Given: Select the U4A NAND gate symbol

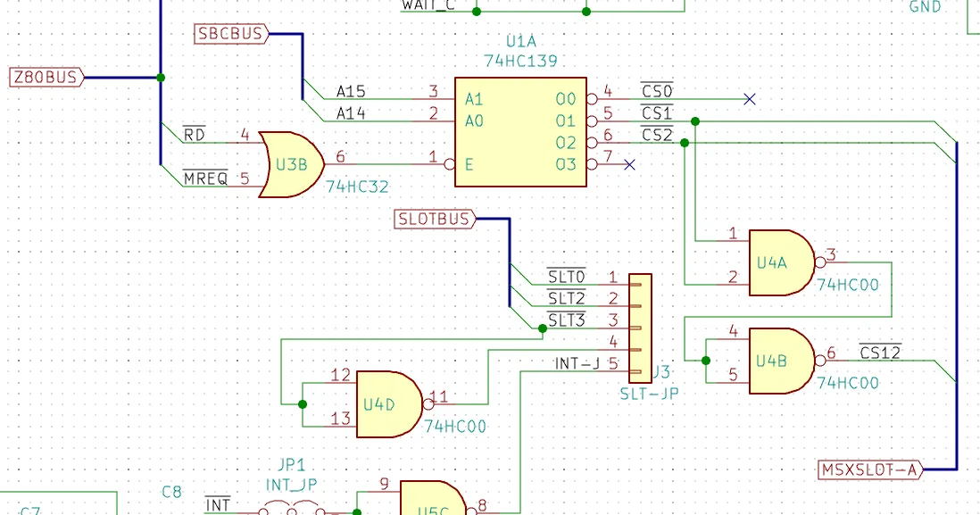Looking at the screenshot, I should pos(787,262).
